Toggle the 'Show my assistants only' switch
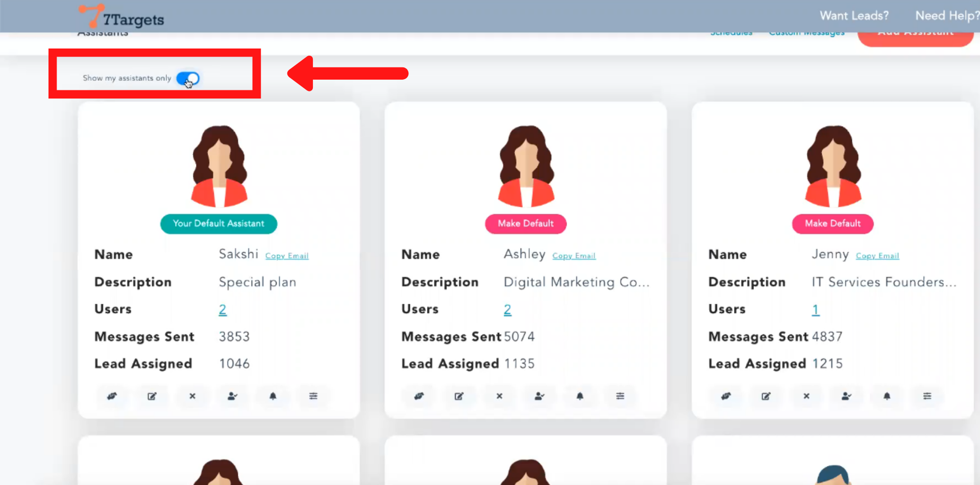The image size is (980, 485). 188,79
